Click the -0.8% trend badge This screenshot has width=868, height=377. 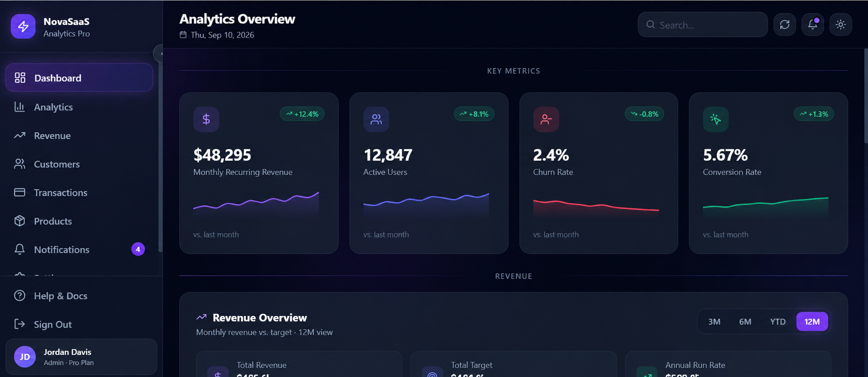pyautogui.click(x=644, y=114)
